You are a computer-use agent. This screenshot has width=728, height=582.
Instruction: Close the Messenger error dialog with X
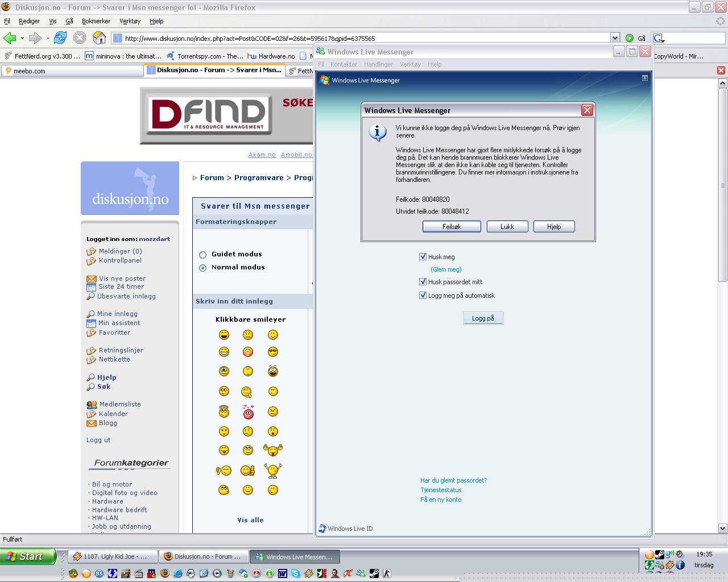coord(587,110)
